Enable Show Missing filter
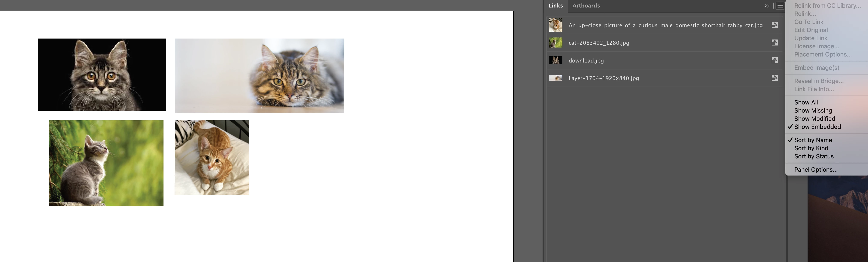This screenshot has height=262, width=868. pos(813,111)
